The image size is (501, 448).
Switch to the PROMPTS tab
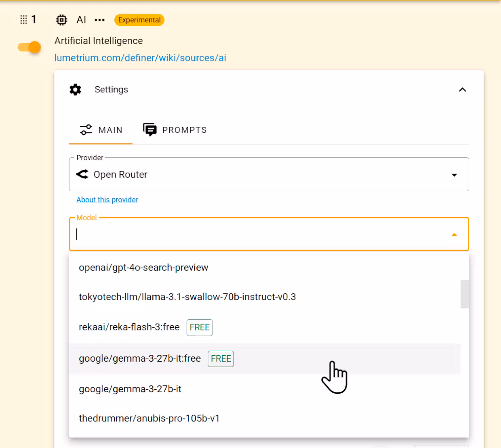pos(175,130)
